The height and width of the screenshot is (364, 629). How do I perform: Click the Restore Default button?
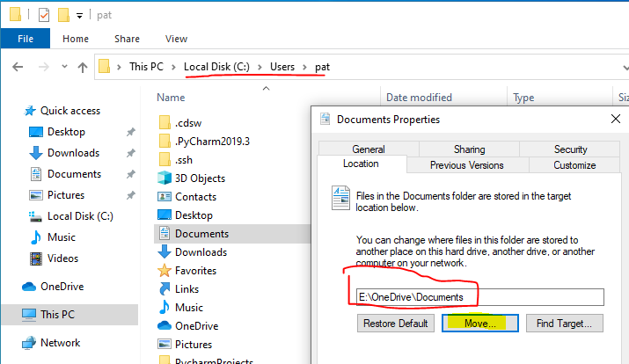pos(396,324)
